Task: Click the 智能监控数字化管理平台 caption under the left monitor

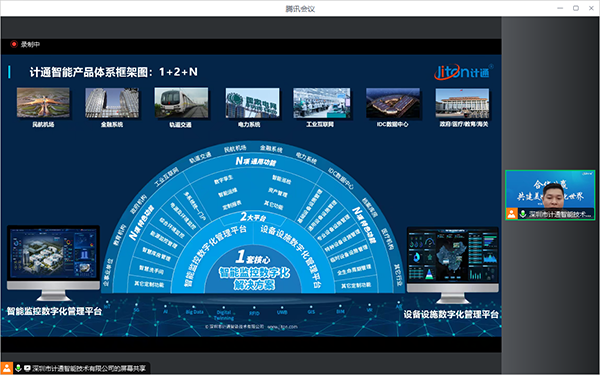Action: [x=54, y=311]
